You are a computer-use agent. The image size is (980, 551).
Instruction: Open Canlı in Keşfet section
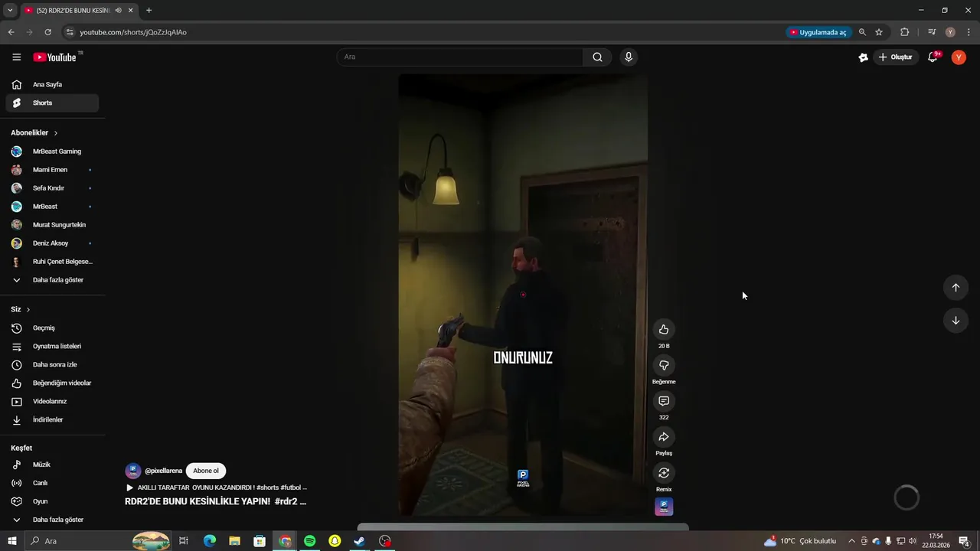tap(52, 483)
